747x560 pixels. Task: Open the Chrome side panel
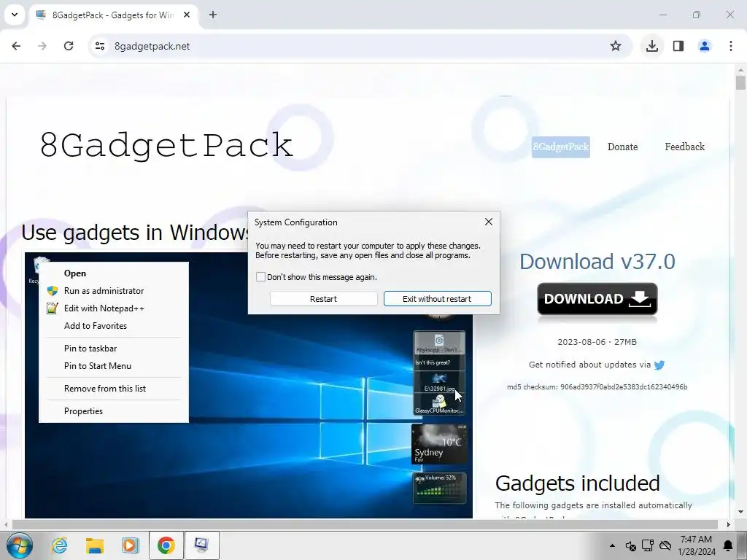click(678, 46)
